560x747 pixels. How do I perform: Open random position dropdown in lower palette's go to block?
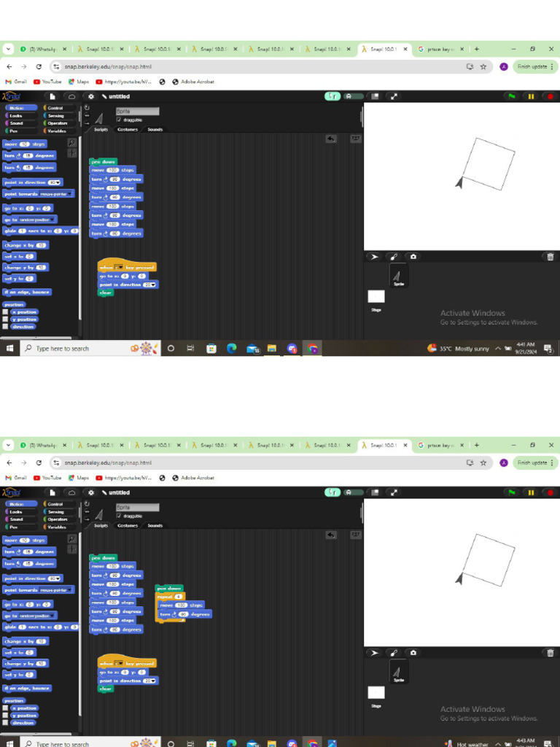[54, 616]
